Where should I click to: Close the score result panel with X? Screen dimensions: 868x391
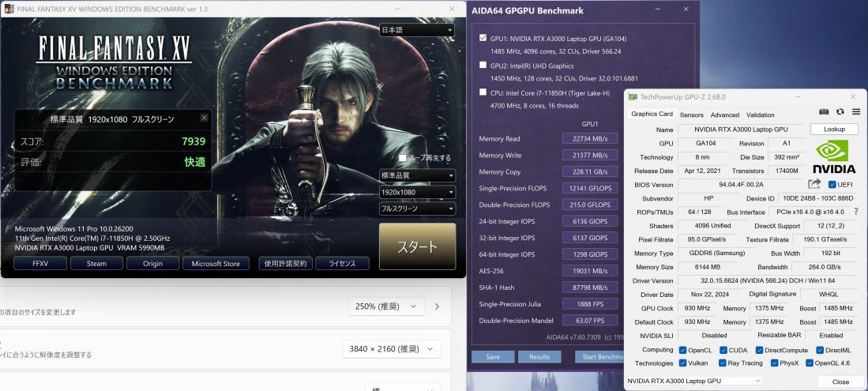click(205, 118)
